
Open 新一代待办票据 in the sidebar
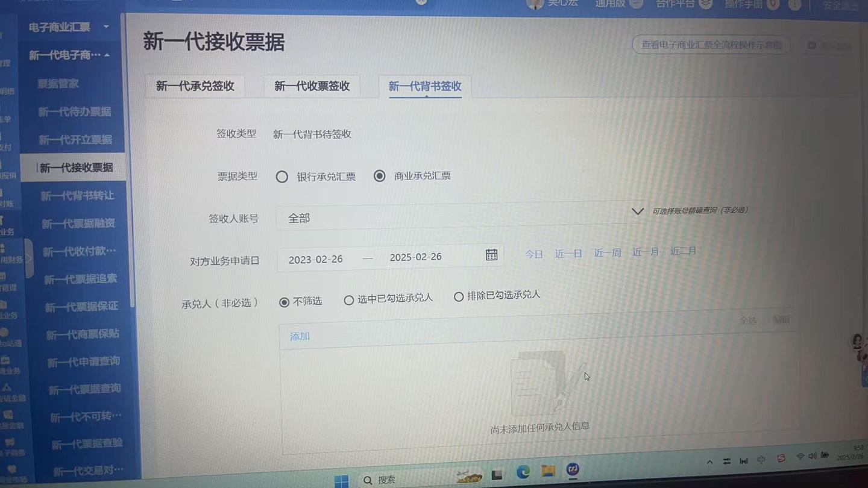75,111
